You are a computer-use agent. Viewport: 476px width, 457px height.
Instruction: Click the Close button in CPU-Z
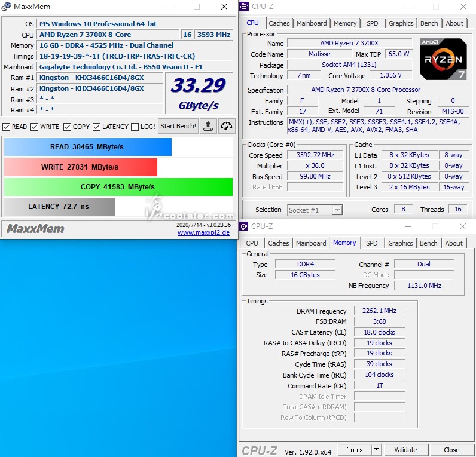(x=451, y=450)
